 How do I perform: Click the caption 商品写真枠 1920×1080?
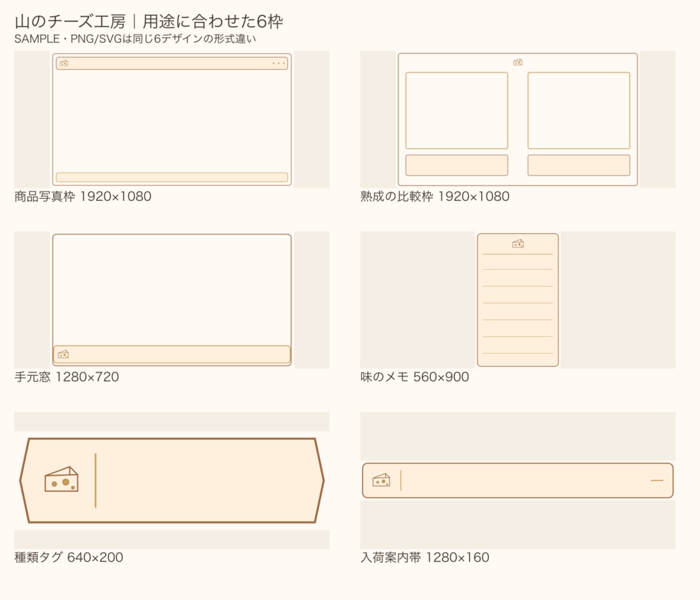click(x=83, y=196)
